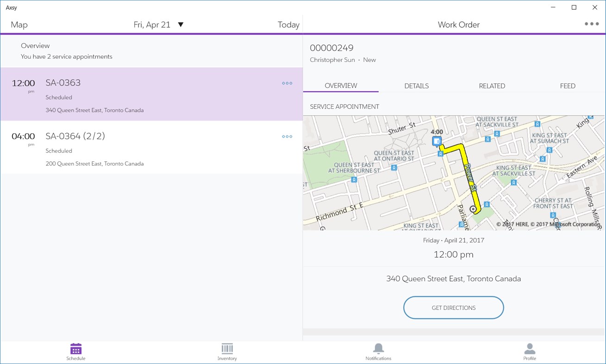606x364 pixels.
Task: Open the Map view
Action: 19,25
